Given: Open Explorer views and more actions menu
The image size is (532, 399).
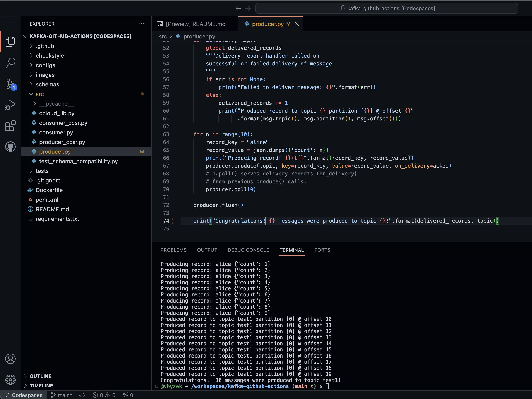Looking at the screenshot, I should tap(141, 24).
